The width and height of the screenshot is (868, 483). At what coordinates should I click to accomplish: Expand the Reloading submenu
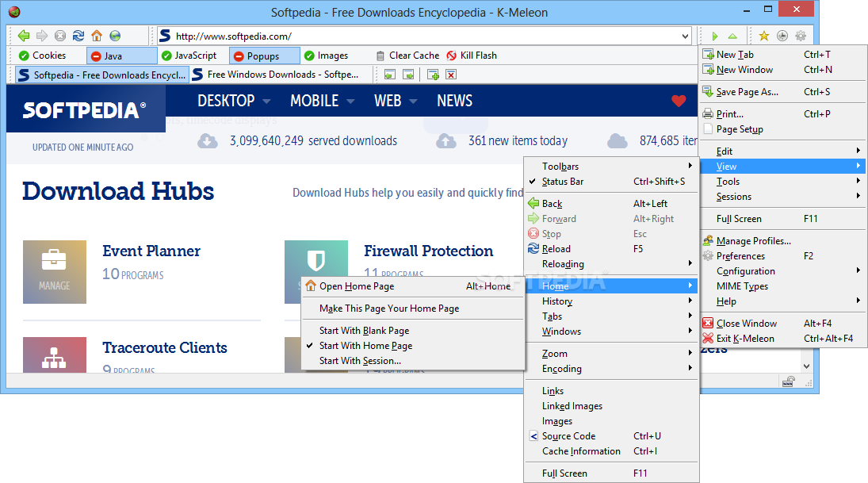coord(611,264)
